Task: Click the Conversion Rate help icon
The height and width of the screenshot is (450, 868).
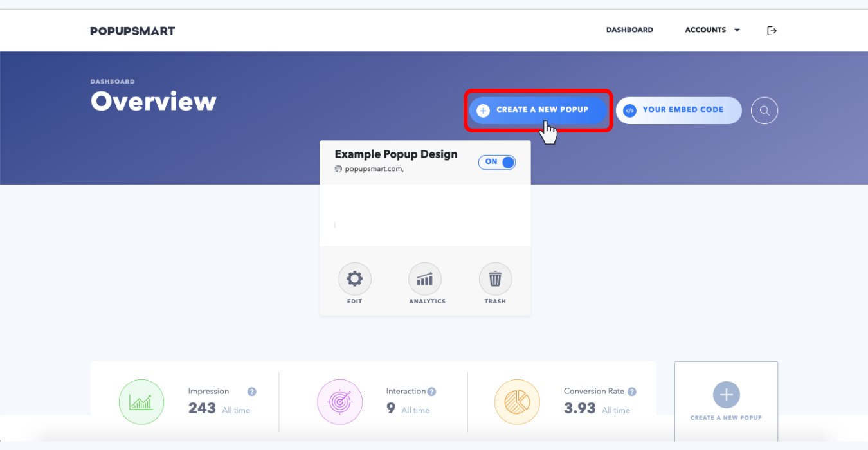Action: [x=632, y=392]
